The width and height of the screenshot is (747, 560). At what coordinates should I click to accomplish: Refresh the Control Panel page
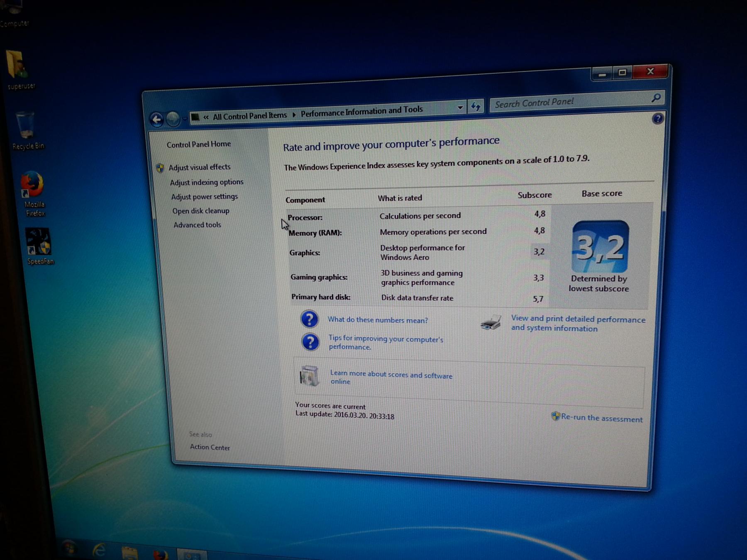pos(476,107)
